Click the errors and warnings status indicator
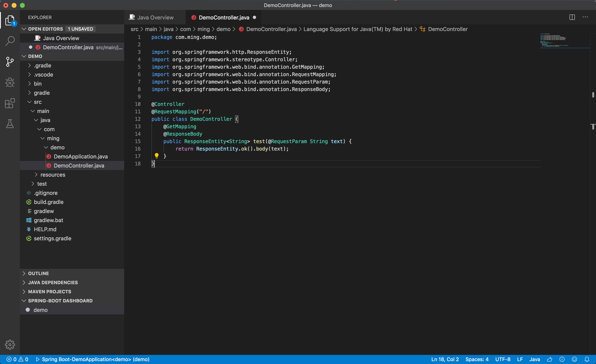 click(17, 359)
